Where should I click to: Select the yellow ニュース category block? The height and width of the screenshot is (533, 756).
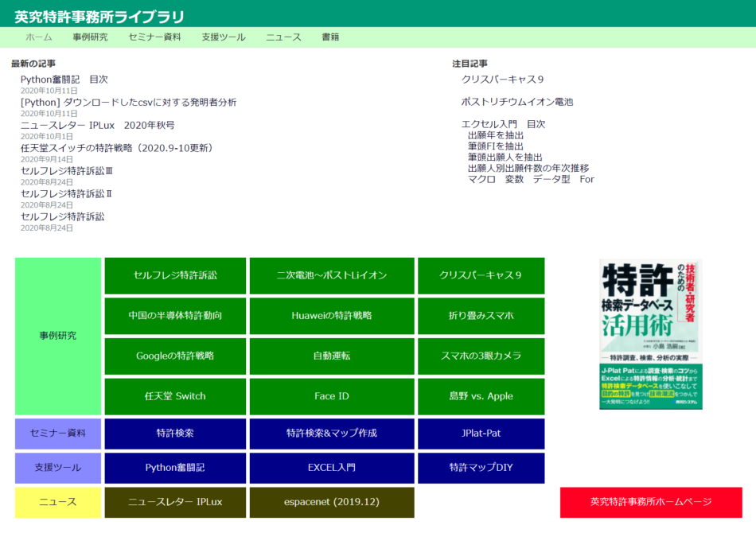pyautogui.click(x=58, y=502)
